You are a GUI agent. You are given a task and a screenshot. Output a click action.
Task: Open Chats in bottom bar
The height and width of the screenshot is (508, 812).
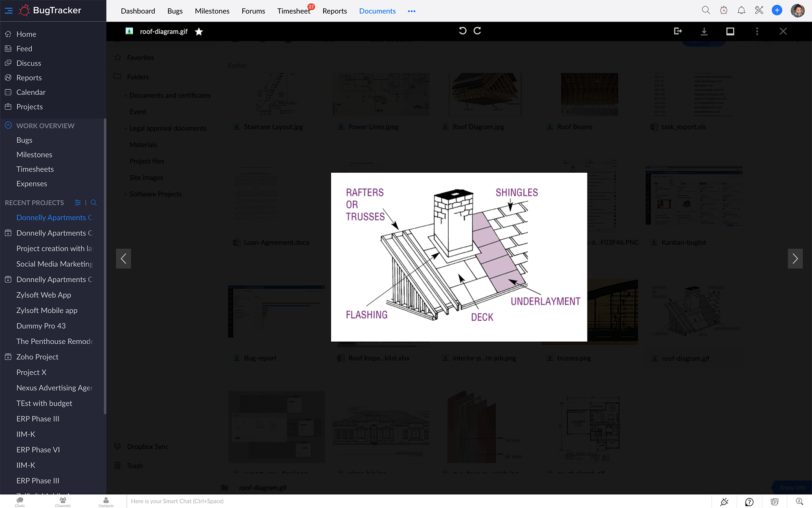[20, 502]
